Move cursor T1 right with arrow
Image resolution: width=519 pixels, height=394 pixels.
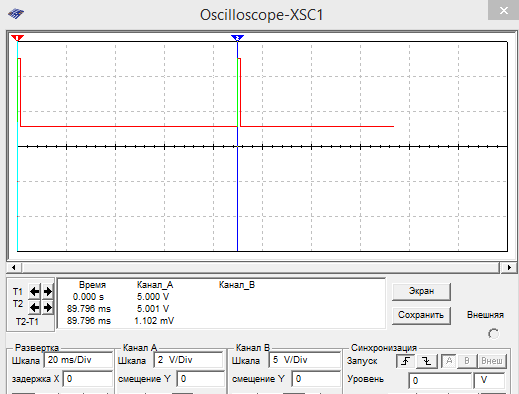48,292
